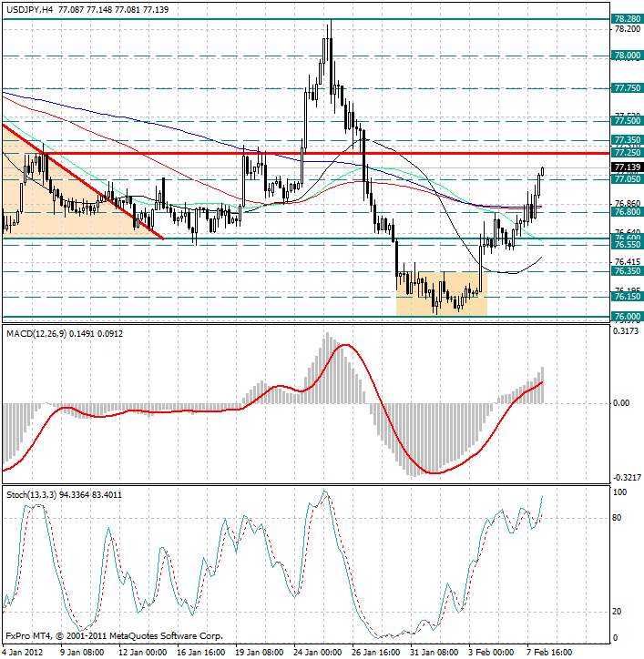
Task: Click the 31 Jan 08:00 date label
Action: (433, 652)
